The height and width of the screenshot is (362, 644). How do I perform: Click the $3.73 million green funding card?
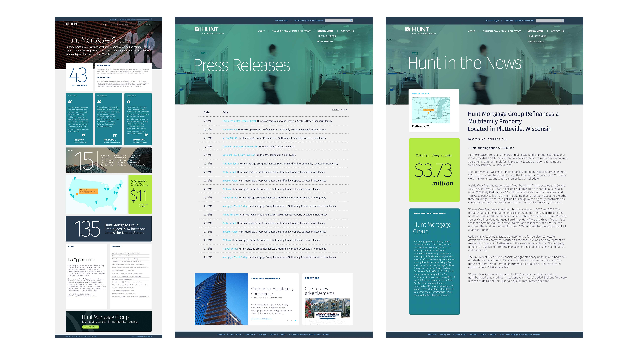tap(434, 170)
